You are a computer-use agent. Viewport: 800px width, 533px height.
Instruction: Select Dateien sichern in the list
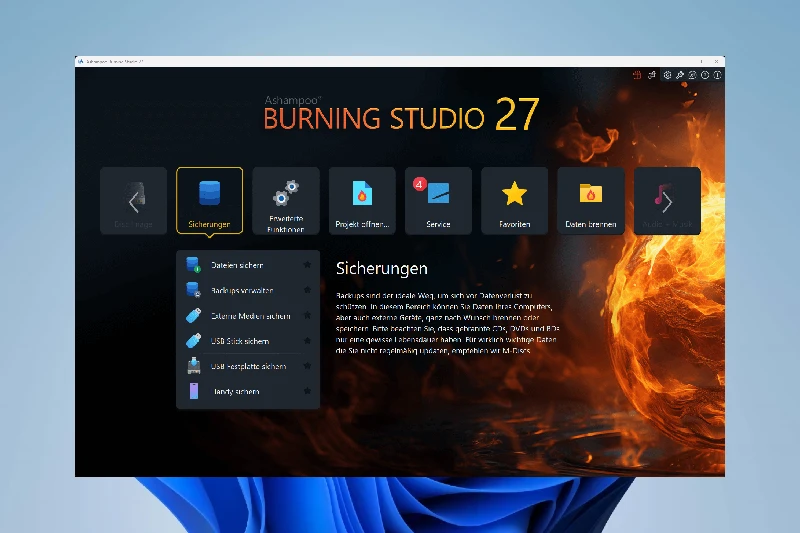(248, 265)
